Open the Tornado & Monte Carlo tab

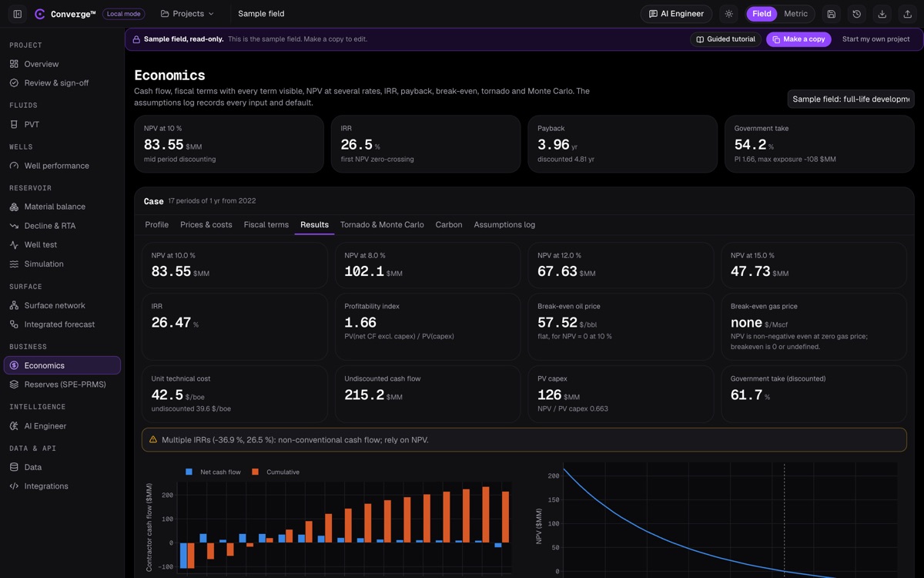382,225
